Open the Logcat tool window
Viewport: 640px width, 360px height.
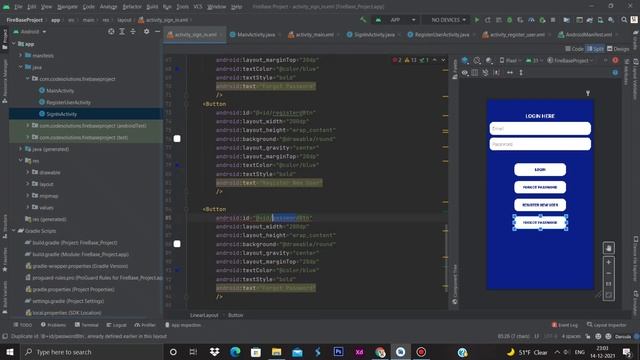coord(117,325)
